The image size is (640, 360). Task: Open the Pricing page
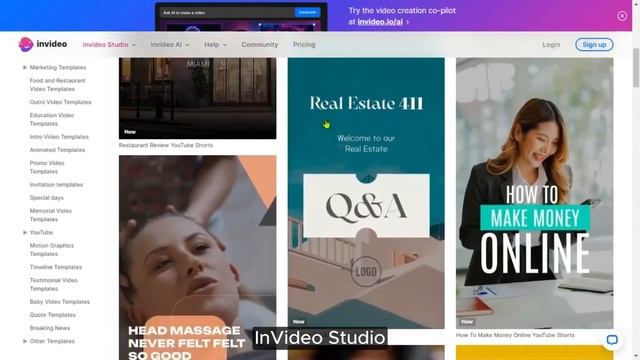tap(304, 44)
